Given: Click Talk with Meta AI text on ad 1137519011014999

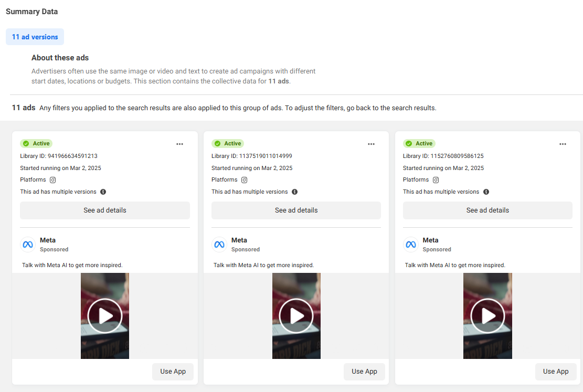Looking at the screenshot, I should [263, 265].
